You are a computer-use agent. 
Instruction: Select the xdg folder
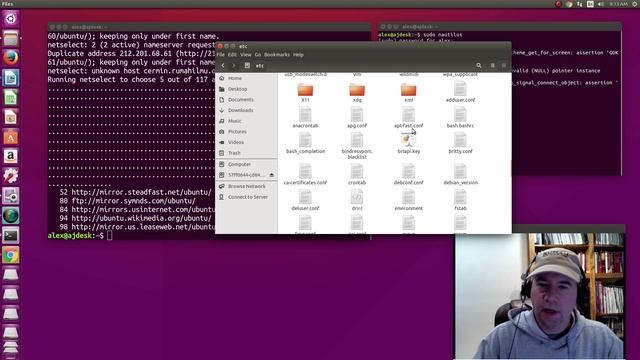click(357, 93)
